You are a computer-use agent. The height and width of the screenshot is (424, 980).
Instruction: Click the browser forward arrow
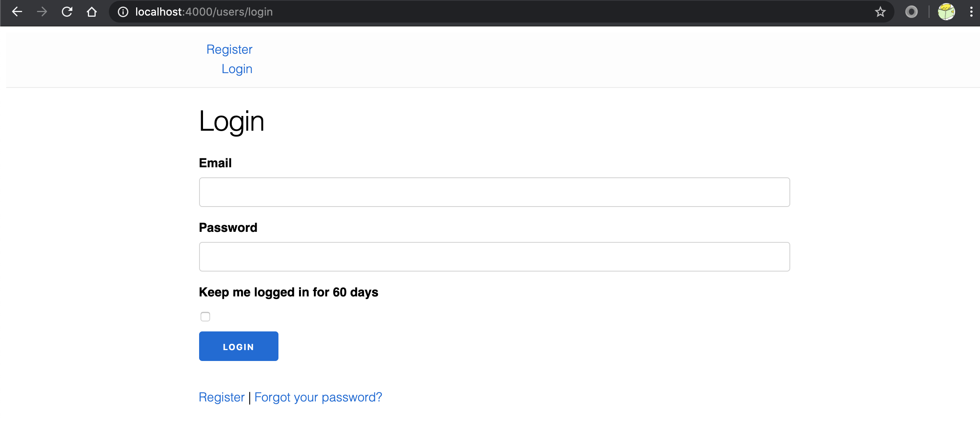coord(42,12)
